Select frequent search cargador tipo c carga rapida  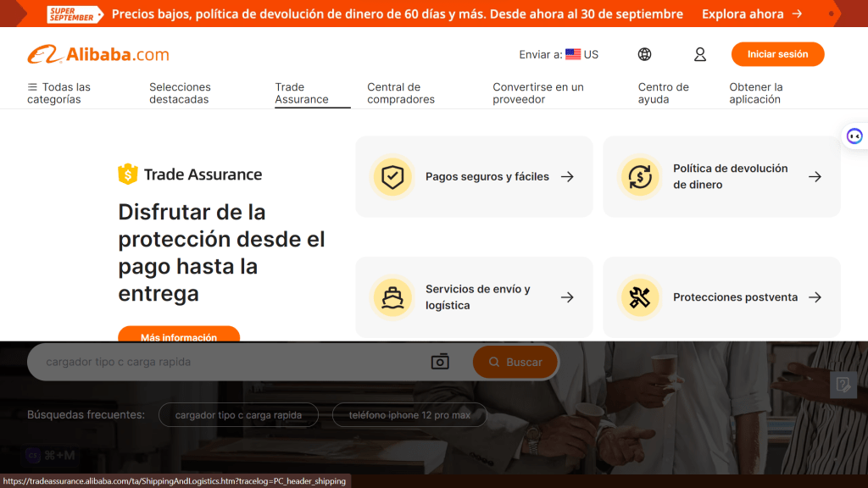click(238, 415)
